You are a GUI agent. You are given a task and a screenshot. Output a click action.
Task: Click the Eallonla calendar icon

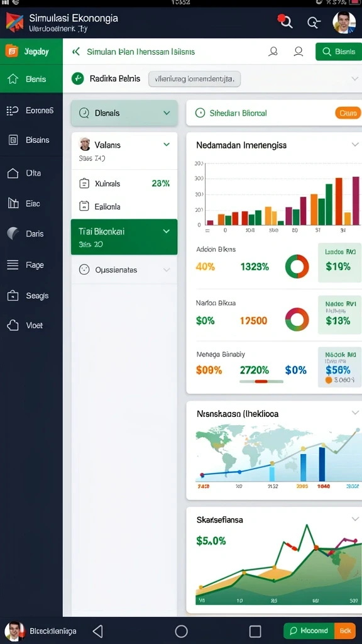point(84,206)
